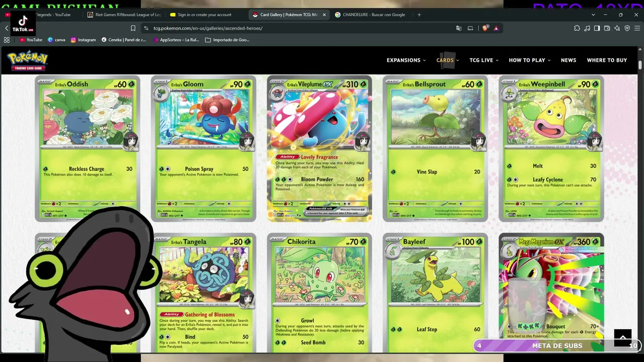
Task: Open the site settings icon beside the URL
Action: [x=146, y=28]
